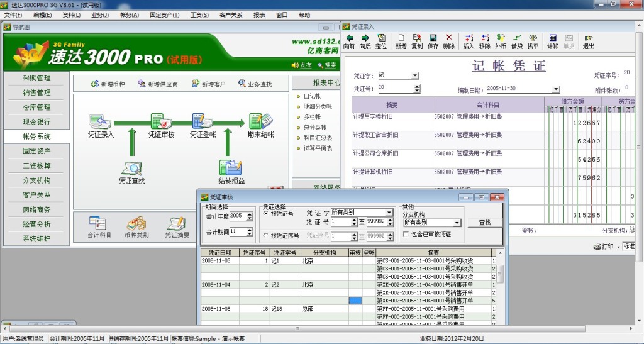Click main window horizontal scrollbar

click(x=297, y=328)
